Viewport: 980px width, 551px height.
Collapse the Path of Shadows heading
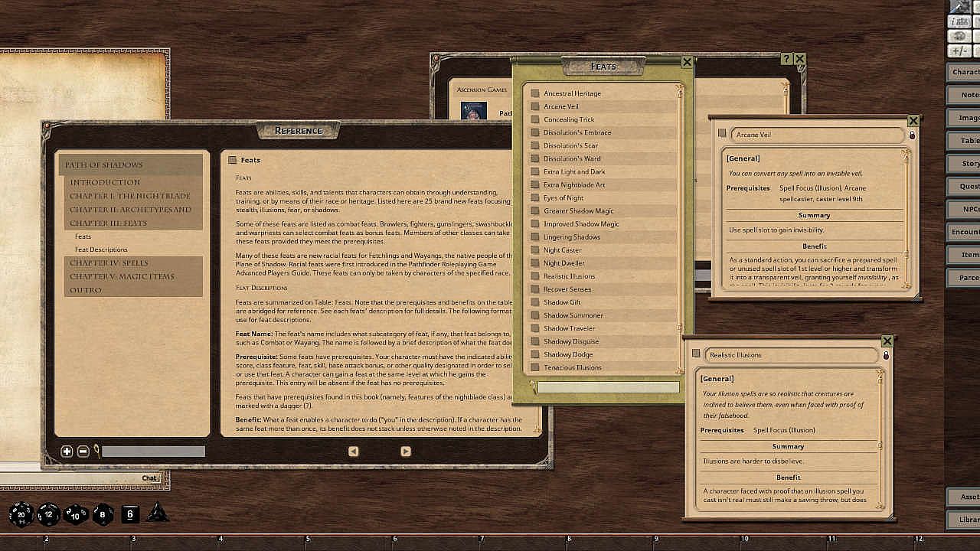131,165
